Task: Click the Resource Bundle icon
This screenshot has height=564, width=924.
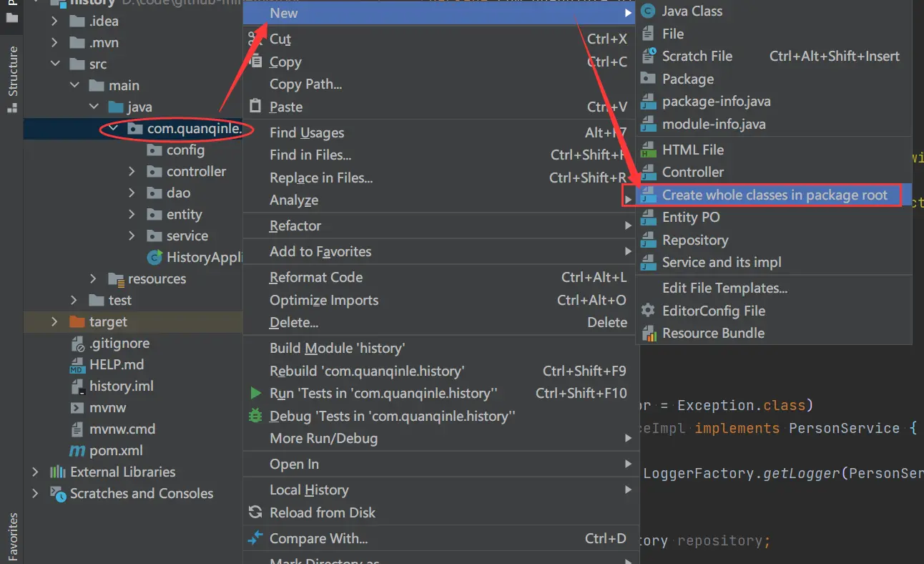Action: (x=648, y=334)
